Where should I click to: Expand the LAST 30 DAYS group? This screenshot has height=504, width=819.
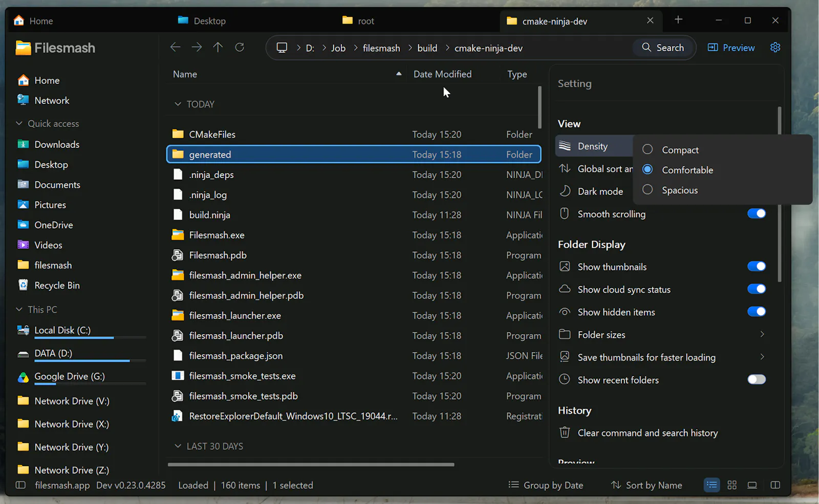click(178, 446)
